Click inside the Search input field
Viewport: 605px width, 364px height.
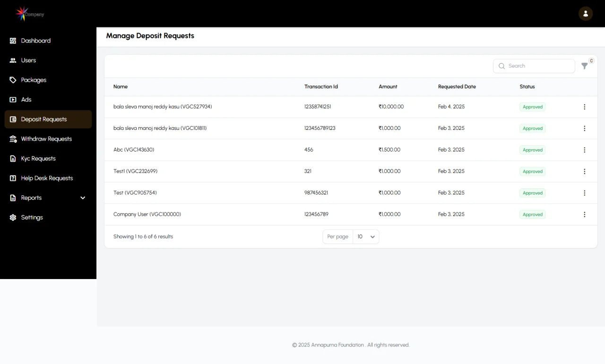tap(534, 66)
